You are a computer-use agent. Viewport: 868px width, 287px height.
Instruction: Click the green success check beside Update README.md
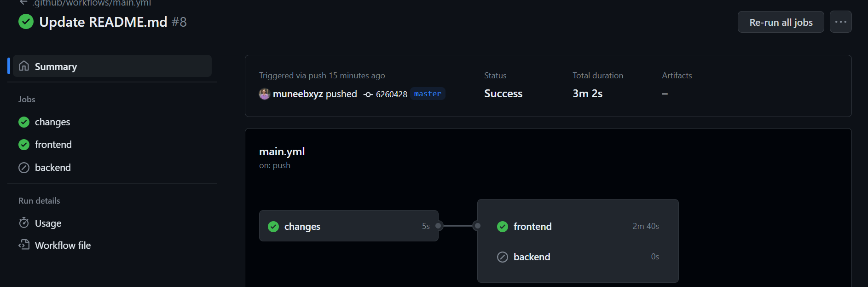click(x=26, y=22)
